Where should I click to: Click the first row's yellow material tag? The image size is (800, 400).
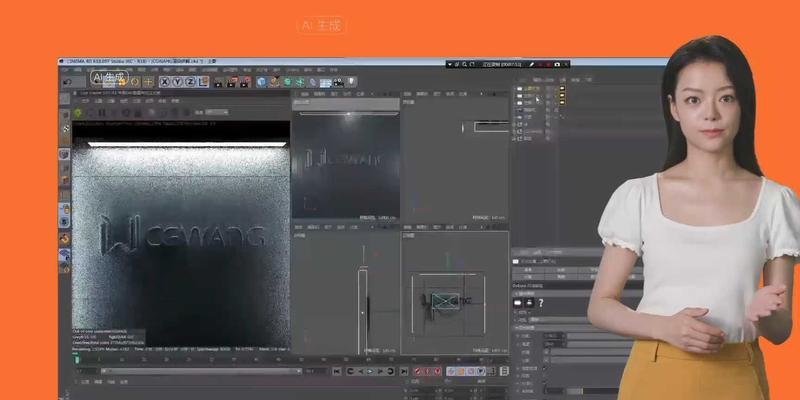coord(562,88)
